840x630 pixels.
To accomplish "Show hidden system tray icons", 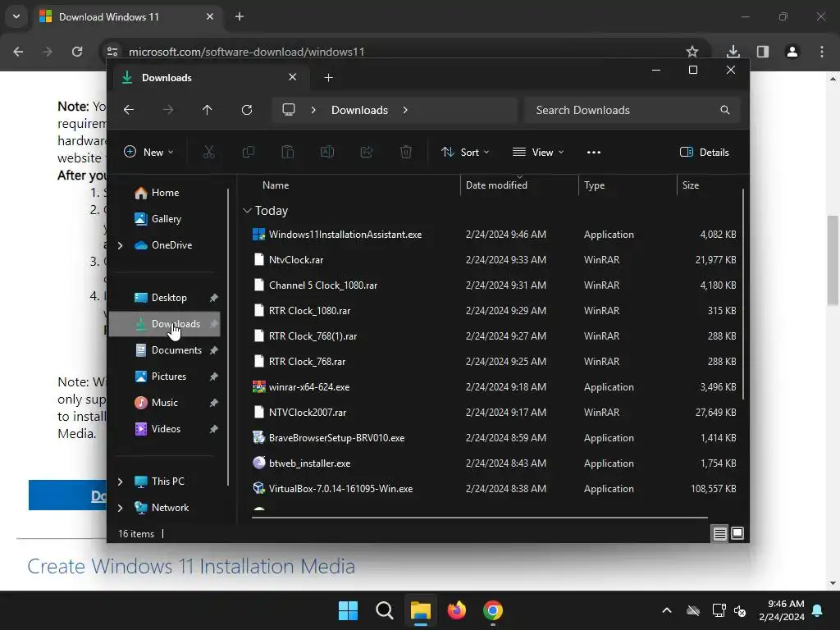I will pos(667,610).
